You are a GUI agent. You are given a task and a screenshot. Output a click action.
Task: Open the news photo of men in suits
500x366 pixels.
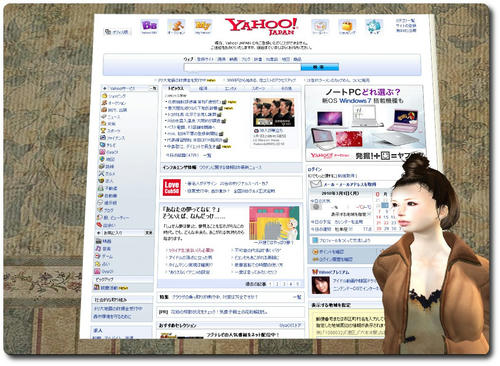(274, 112)
